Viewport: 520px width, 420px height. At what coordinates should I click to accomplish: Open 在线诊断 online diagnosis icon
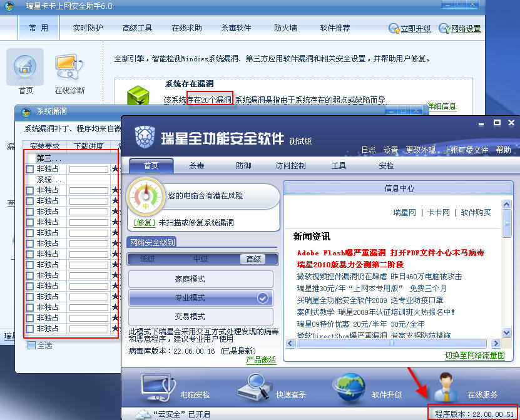69,67
